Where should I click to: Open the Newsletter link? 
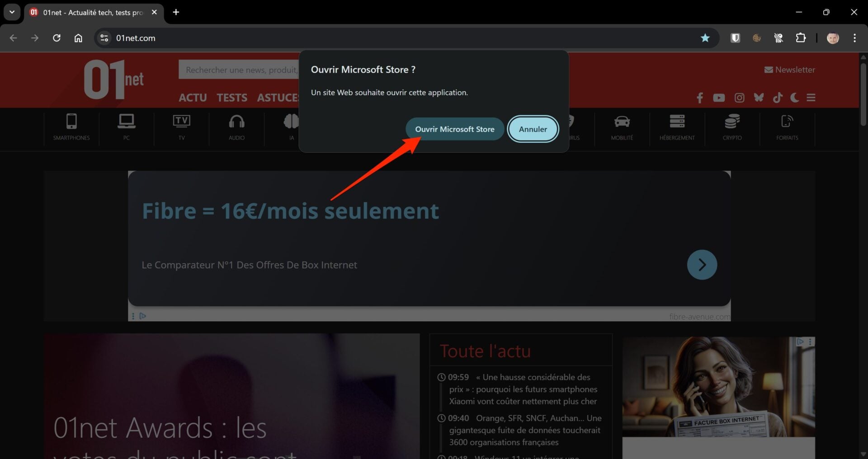789,70
